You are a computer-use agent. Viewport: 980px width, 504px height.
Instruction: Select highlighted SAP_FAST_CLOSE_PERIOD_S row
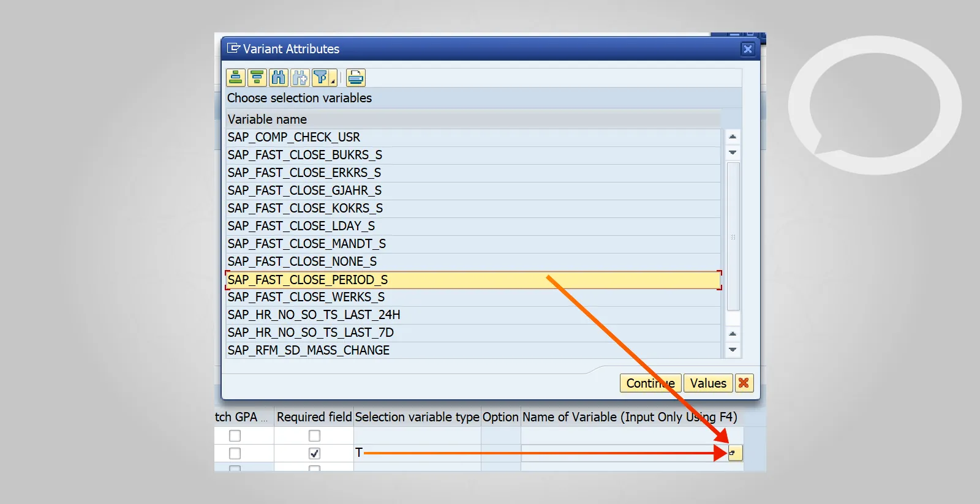(473, 280)
